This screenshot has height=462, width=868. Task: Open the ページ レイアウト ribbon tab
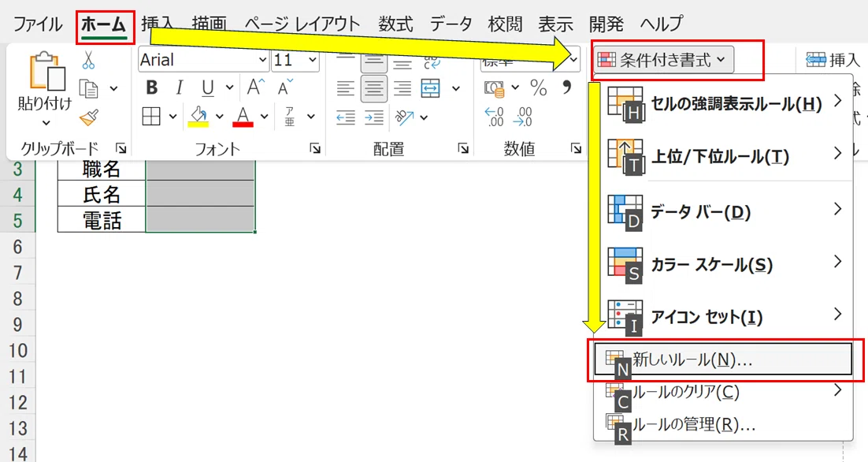pyautogui.click(x=302, y=24)
